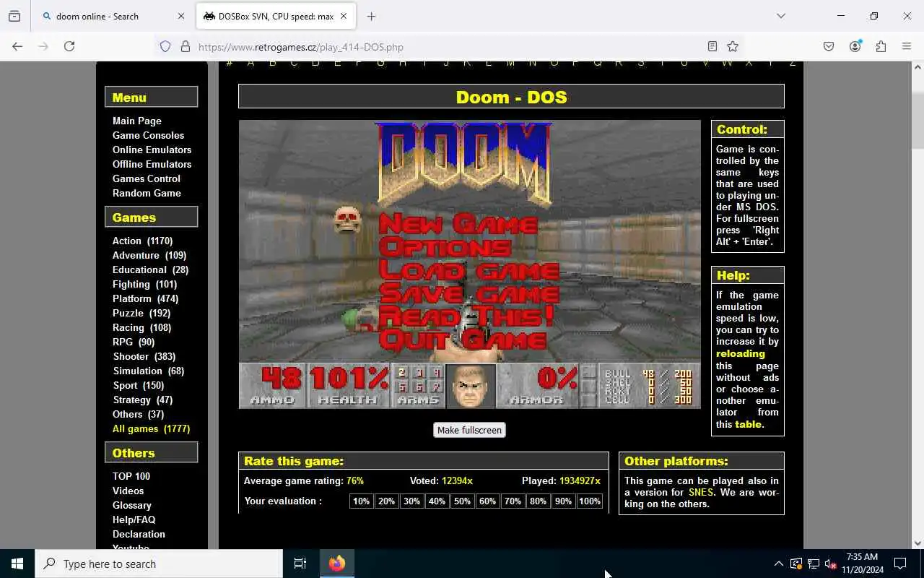Browse Puzzle (192) games
Viewport: 924px width, 578px height.
click(x=141, y=313)
